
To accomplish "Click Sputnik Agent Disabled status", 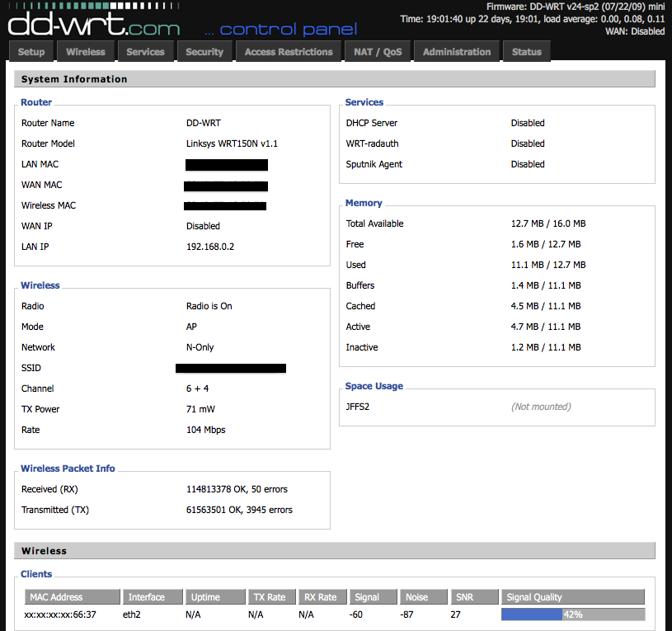I will [x=528, y=164].
